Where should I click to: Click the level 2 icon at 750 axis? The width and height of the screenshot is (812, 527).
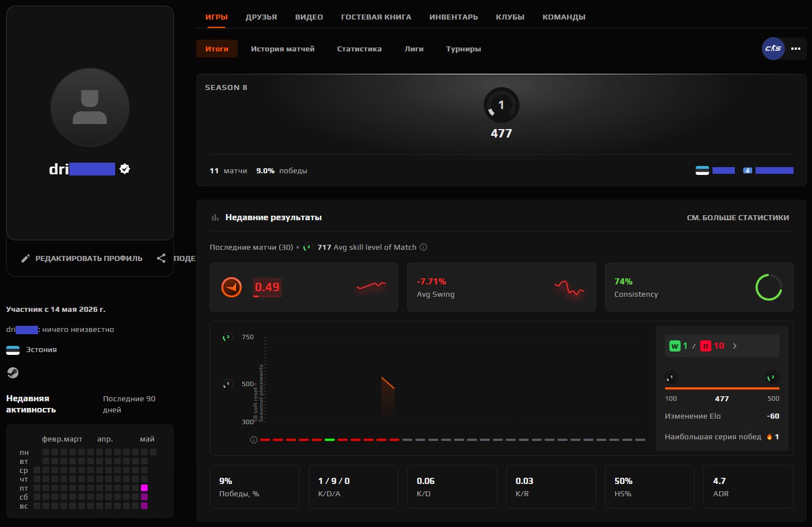[x=227, y=337]
